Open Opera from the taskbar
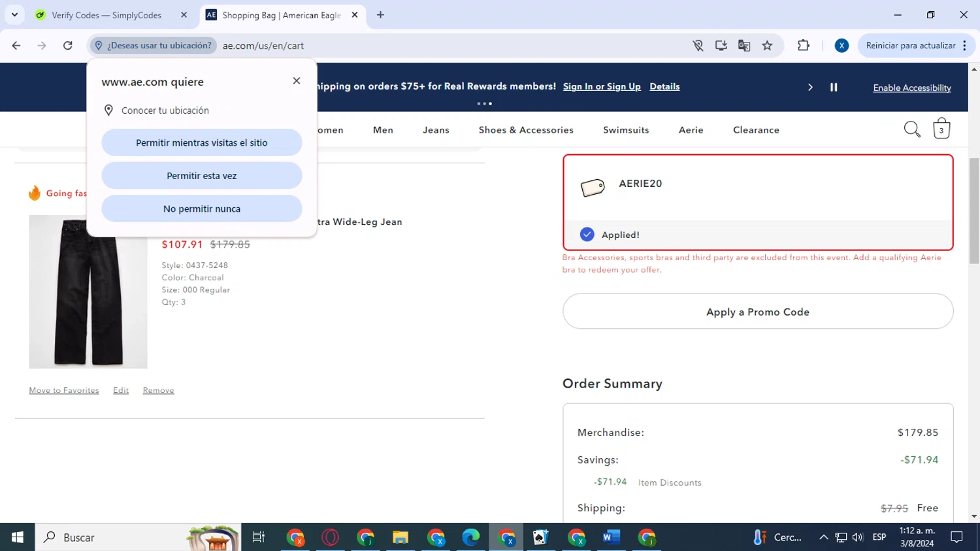980x551 pixels. 331,537
